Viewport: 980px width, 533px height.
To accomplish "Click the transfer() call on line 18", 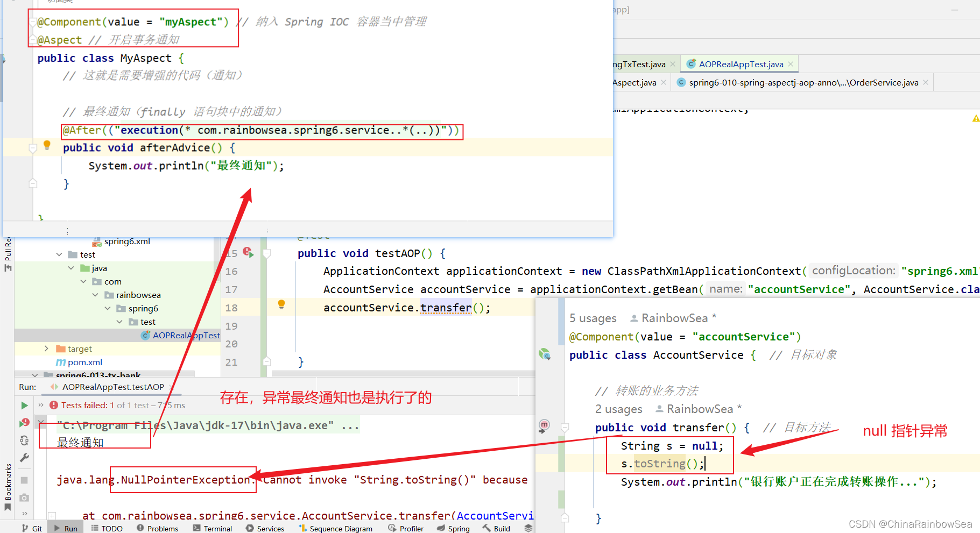I will point(446,308).
